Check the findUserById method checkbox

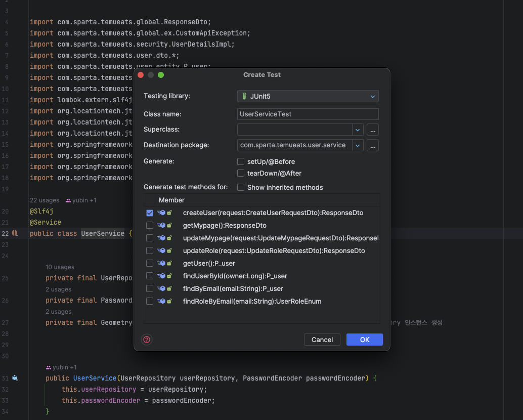pyautogui.click(x=150, y=276)
